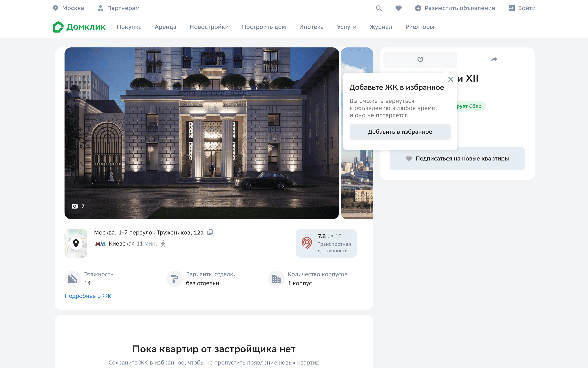Click the location pin icon next to Москва

tap(56, 8)
